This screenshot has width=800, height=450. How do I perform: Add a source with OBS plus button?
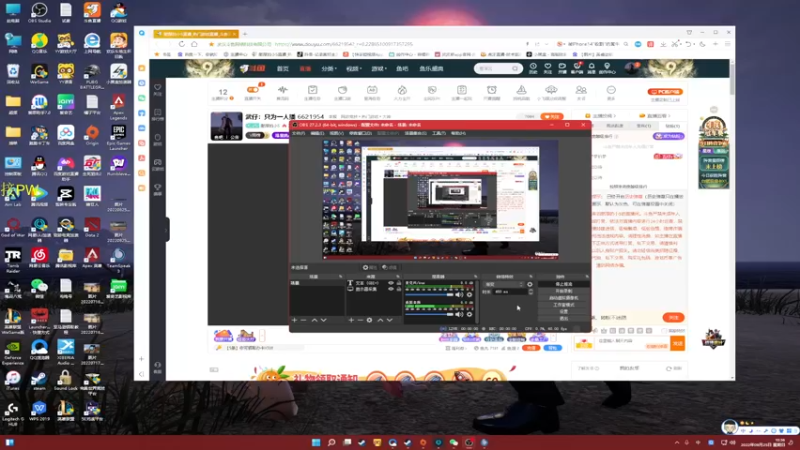351,320
